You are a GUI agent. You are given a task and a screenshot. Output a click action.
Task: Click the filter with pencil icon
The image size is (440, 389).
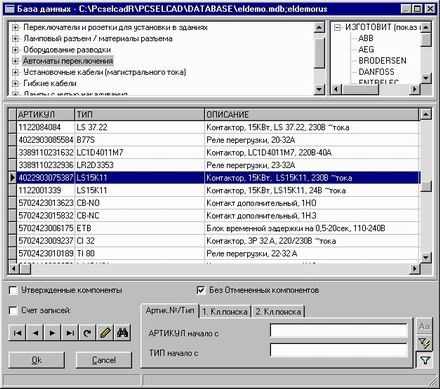pyautogui.click(x=424, y=343)
